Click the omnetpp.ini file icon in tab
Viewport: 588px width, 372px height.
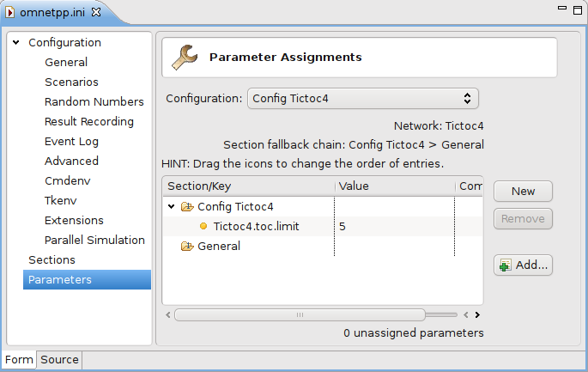tap(10, 12)
